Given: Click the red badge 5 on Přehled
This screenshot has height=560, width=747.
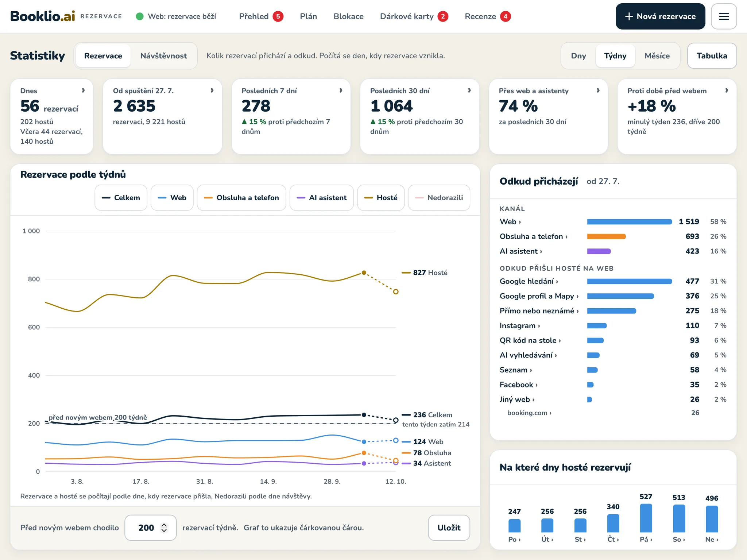Looking at the screenshot, I should (x=278, y=16).
